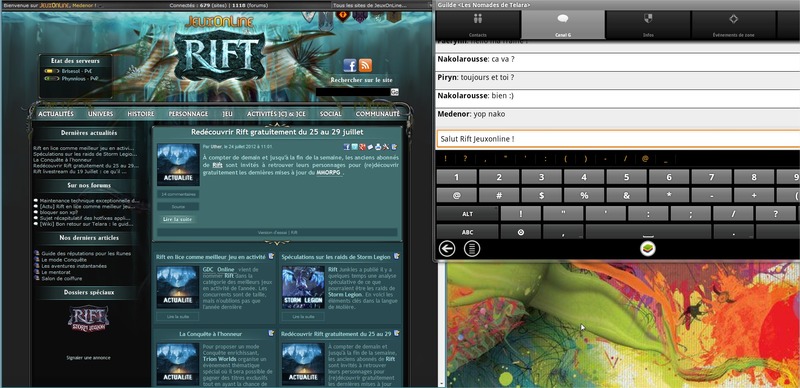Screen dimensions: 800x388
Task: Tap the menu lines icon beside back arrow
Action: coord(472,249)
